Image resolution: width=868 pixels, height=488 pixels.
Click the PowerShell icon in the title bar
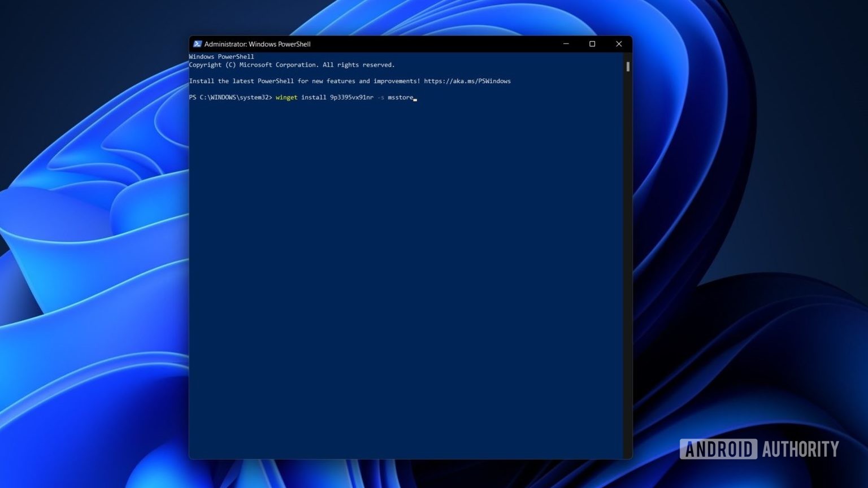coord(197,44)
